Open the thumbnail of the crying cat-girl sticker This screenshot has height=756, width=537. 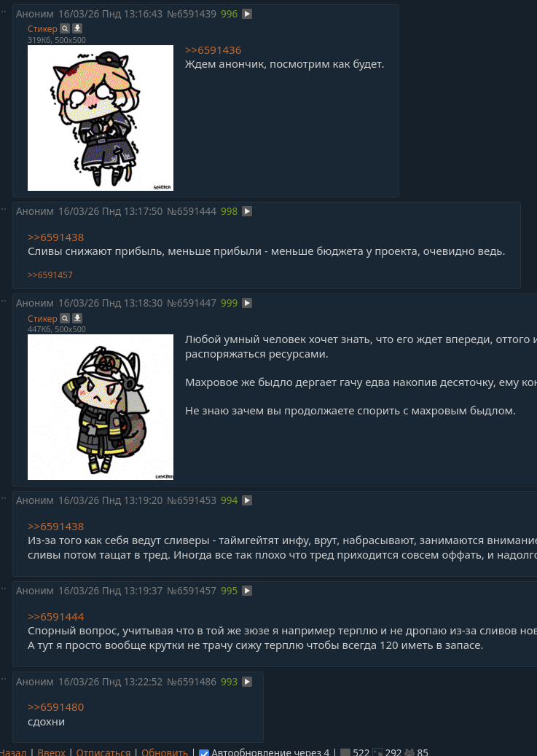pyautogui.click(x=101, y=118)
